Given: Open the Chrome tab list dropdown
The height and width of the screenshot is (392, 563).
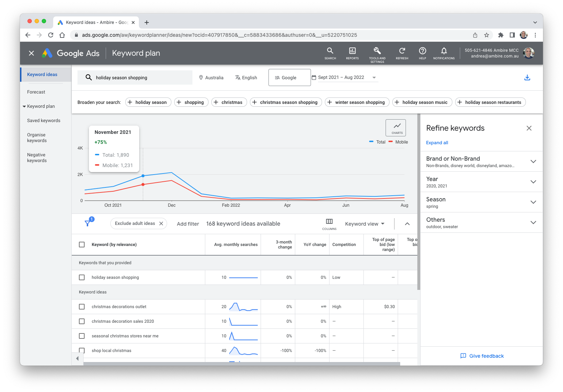Looking at the screenshot, I should click(535, 22).
